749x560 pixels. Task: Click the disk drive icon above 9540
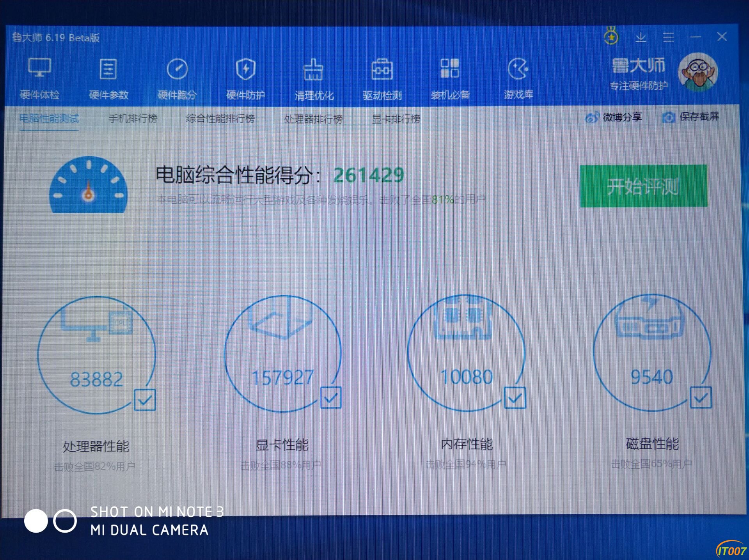coord(650,318)
